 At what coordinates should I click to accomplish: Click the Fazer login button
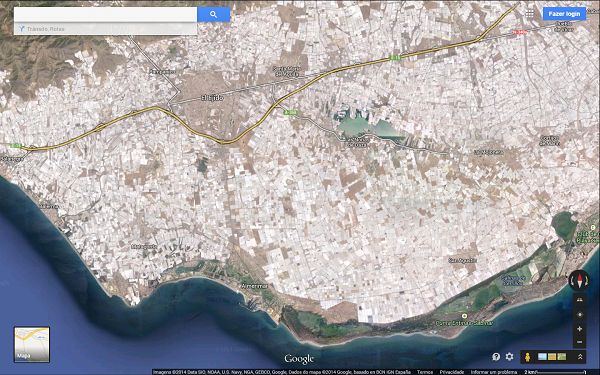pyautogui.click(x=564, y=14)
